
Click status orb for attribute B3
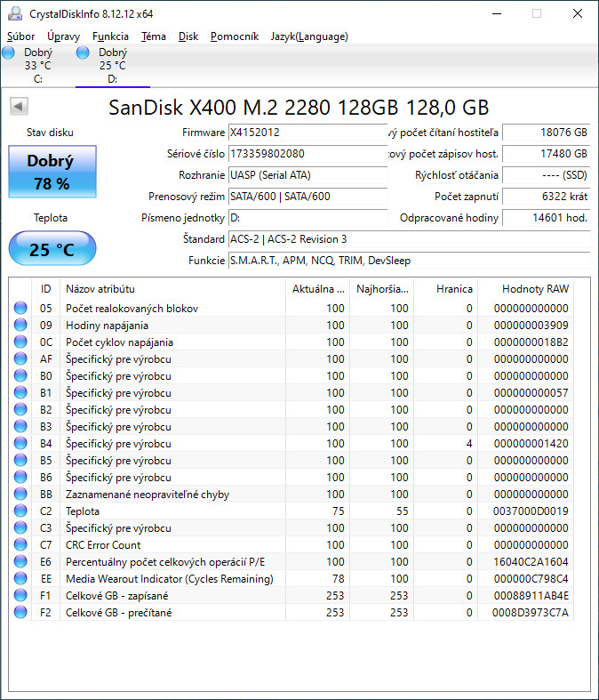20,426
